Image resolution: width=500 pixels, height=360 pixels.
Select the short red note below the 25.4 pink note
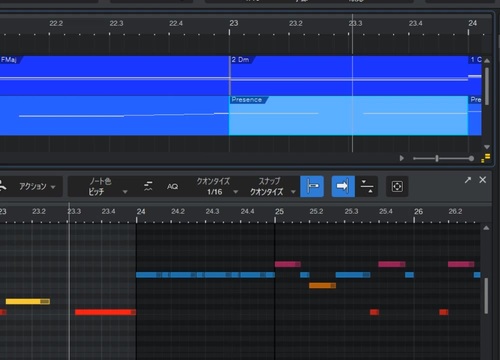374,312
